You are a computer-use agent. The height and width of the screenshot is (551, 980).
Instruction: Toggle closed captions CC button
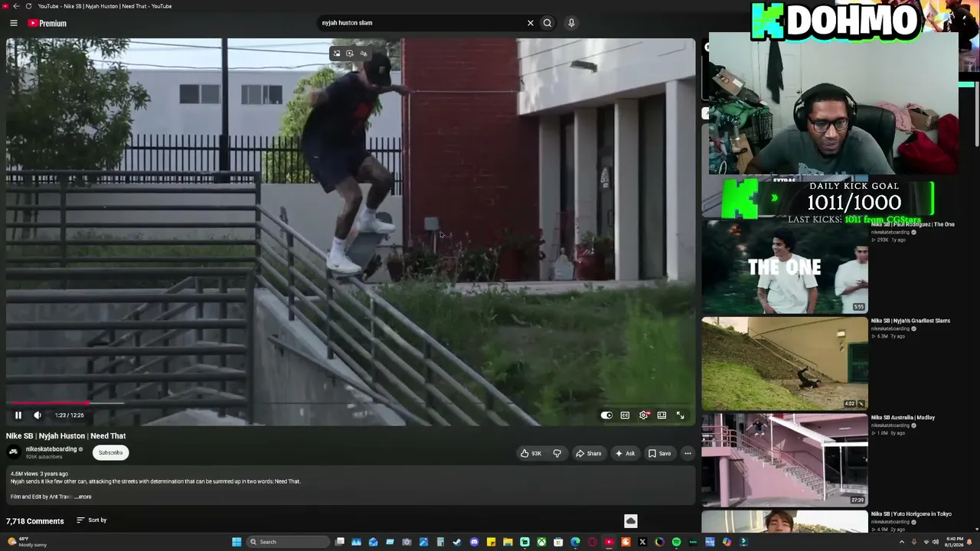coord(625,416)
